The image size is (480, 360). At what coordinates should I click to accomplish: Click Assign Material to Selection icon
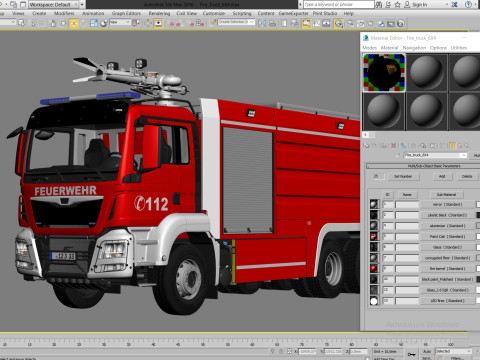[384, 146]
